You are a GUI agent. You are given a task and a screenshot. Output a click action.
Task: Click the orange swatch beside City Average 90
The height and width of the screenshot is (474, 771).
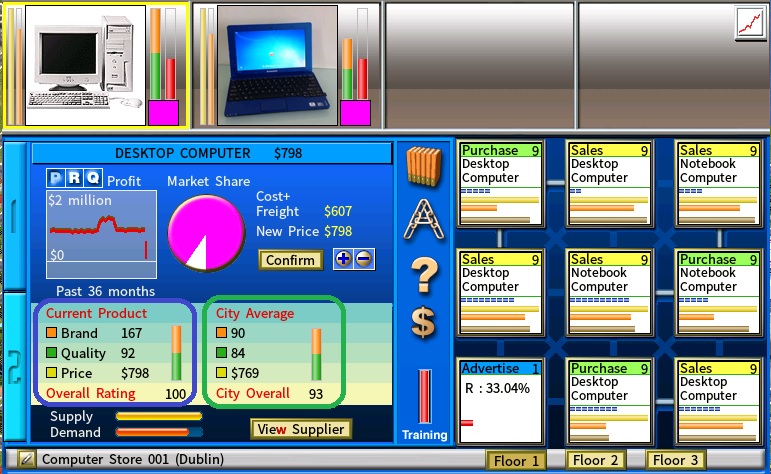pyautogui.click(x=221, y=333)
